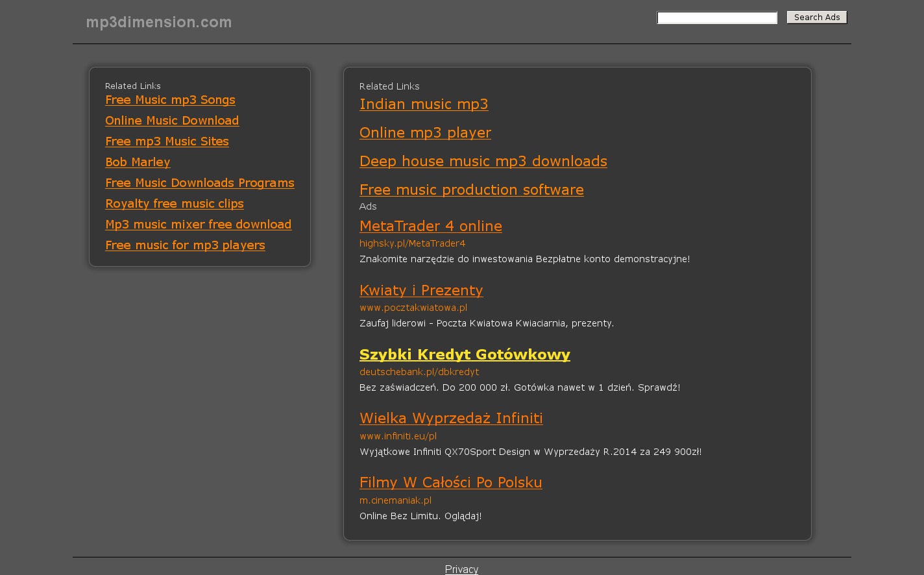This screenshot has height=575, width=924.
Task: Open the Indian music mp3 link
Action: pos(424,104)
